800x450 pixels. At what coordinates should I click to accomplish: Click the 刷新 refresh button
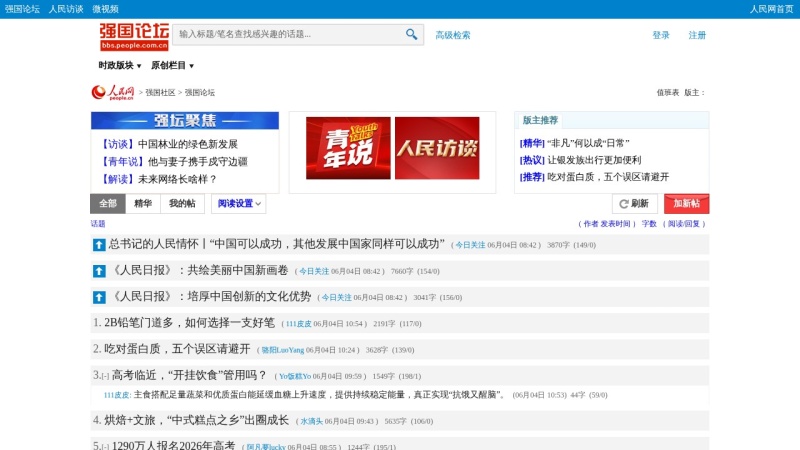(635, 204)
